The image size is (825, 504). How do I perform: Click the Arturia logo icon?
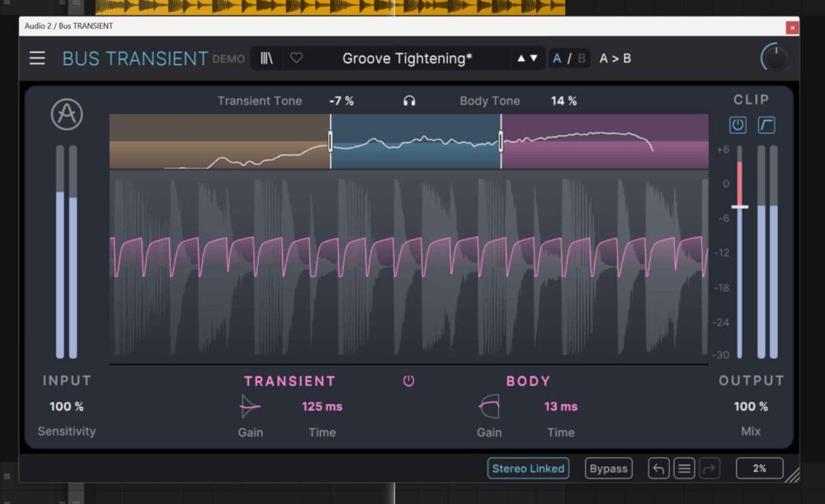(67, 115)
